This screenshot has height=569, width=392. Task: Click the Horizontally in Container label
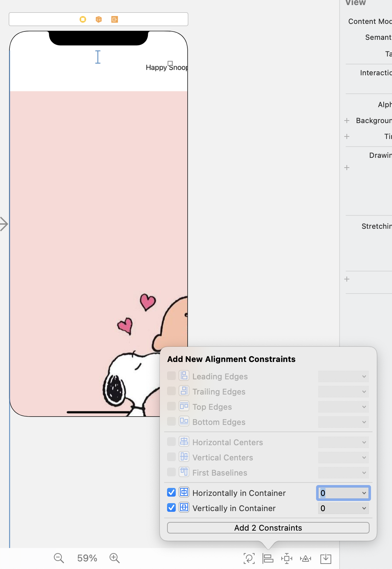click(x=239, y=493)
